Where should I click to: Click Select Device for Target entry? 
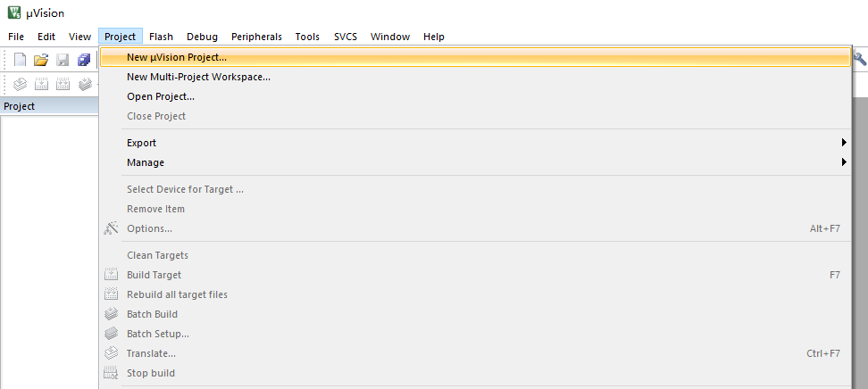coord(475,189)
